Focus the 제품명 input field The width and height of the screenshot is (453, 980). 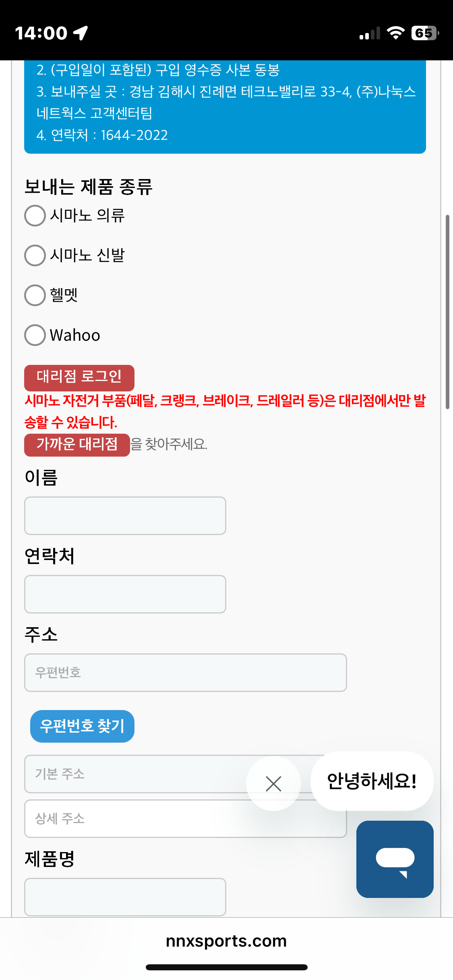(x=125, y=897)
